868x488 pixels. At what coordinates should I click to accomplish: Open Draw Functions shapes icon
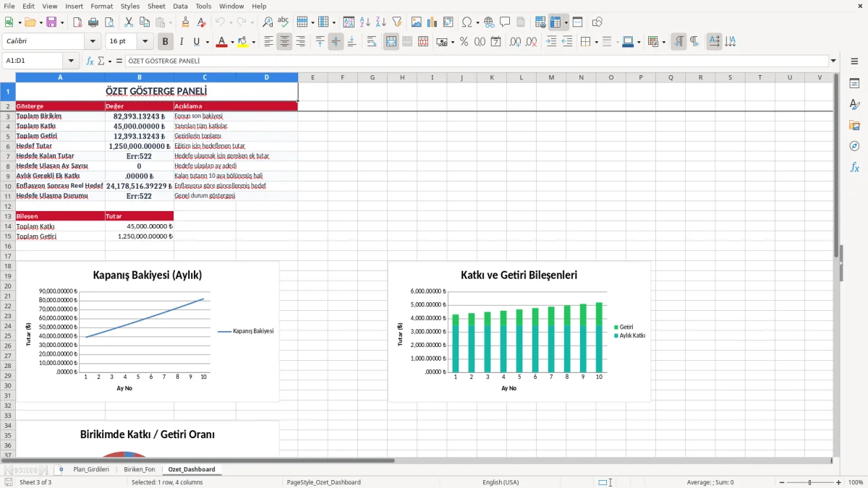597,22
